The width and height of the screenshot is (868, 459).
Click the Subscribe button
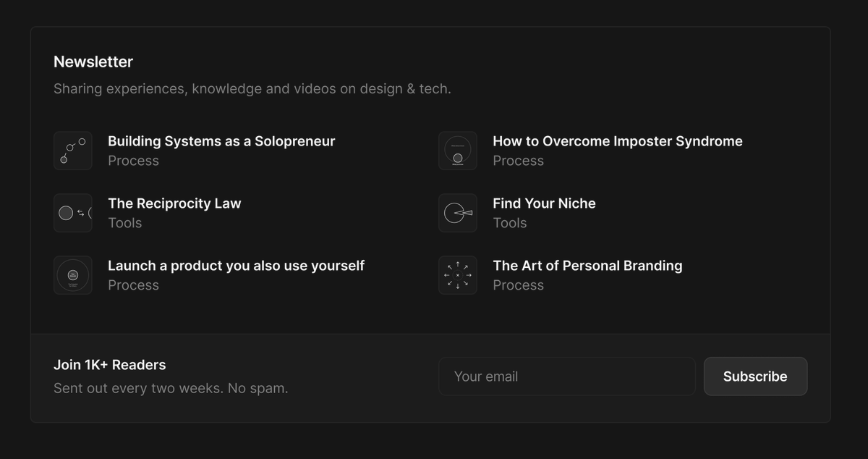coord(755,376)
